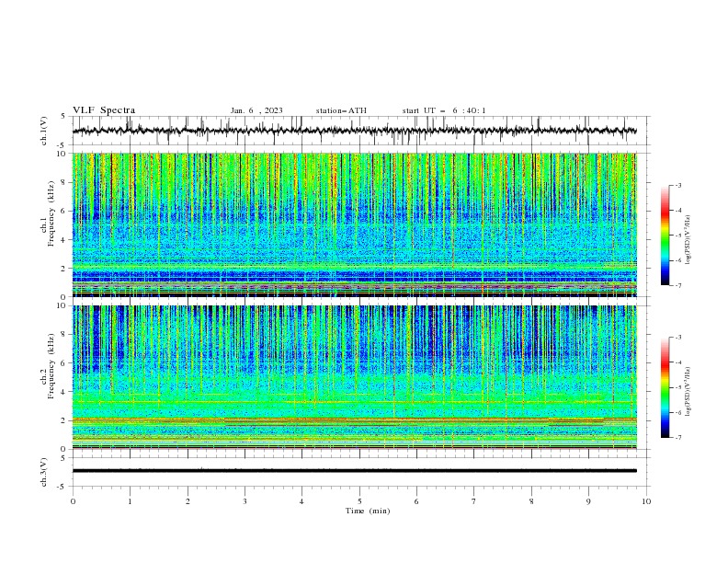Screen dimensions: 728x563
Task: Click the ch.2 spectrogram color bar
Action: pos(665,387)
